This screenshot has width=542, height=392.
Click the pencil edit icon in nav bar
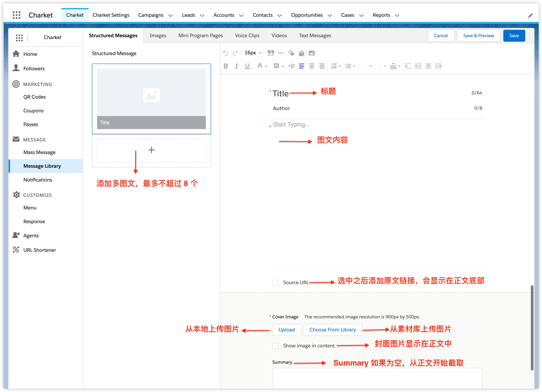click(530, 16)
